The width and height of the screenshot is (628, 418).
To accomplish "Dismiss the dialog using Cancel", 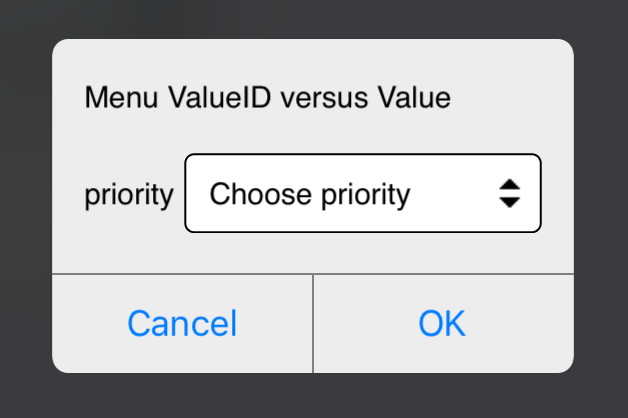I will (x=182, y=323).
